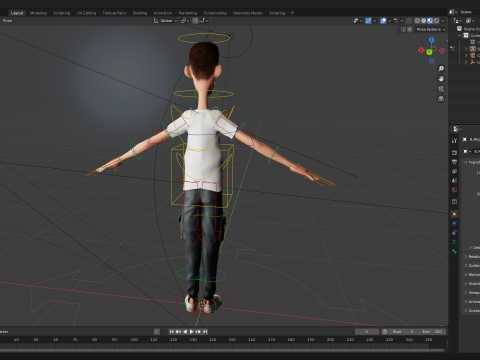
Task: Jump to the timeline end frame
Action: (205, 332)
